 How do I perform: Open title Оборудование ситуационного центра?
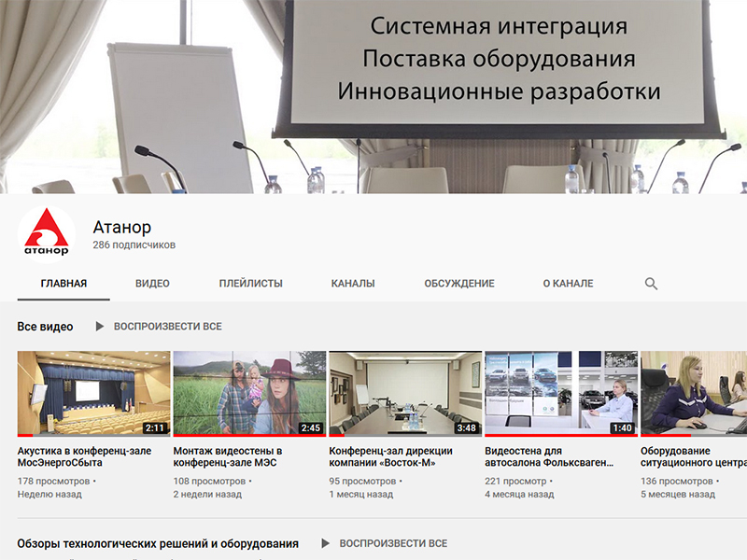click(x=694, y=456)
